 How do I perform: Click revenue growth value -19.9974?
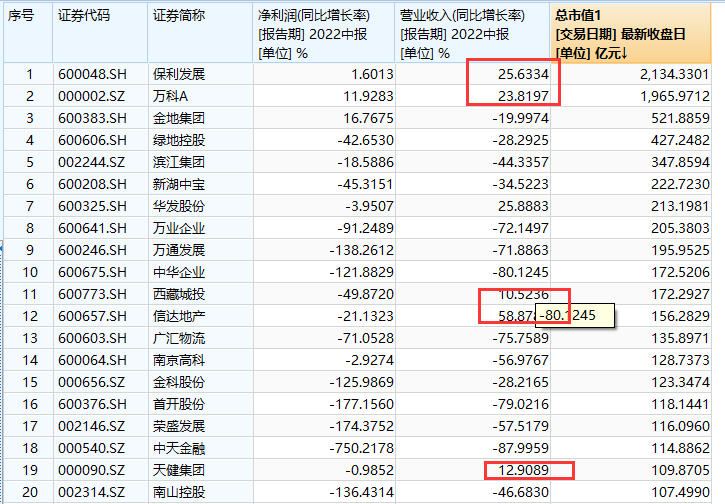tap(521, 118)
